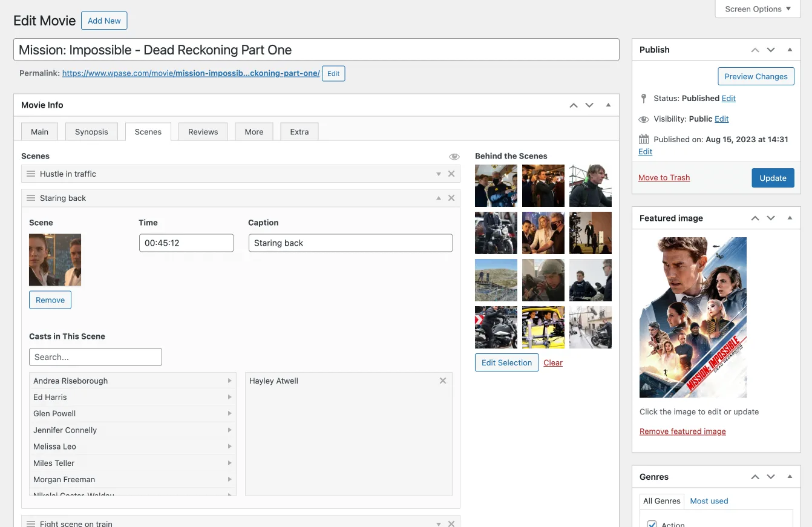Click the casts Search box
Screen dimensions: 812x527
point(96,357)
